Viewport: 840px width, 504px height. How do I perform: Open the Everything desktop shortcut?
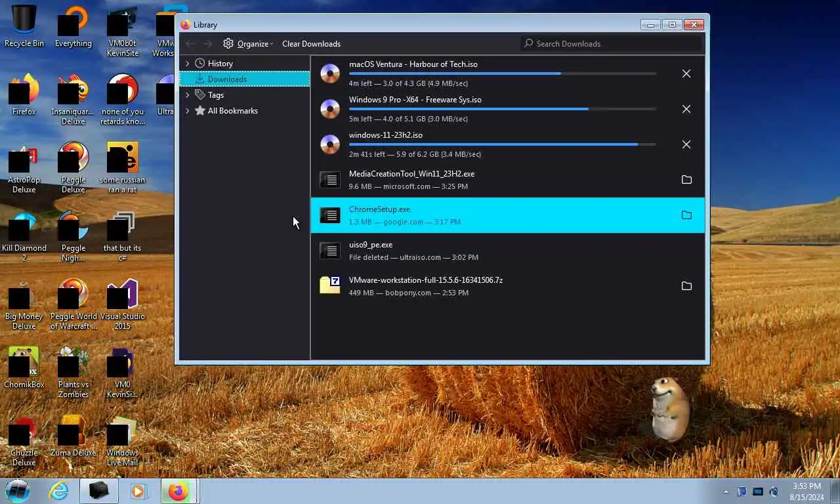[x=73, y=26]
